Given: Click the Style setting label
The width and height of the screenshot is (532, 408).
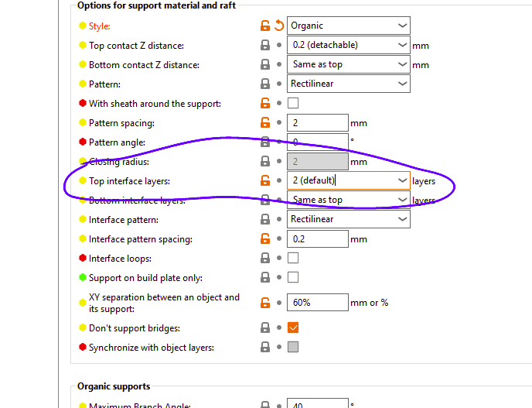Looking at the screenshot, I should click(x=99, y=26).
